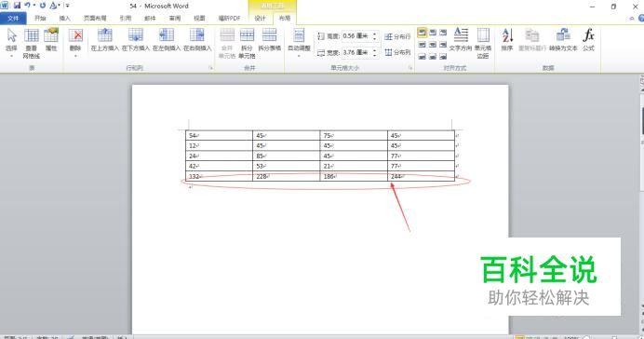Decrease column width with down spinner
The image size is (644, 339).
(374, 55)
